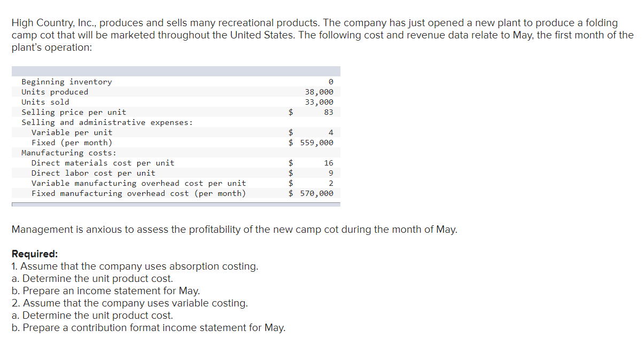
Task: Click the 'High Country, Inc.' opening text
Action: [53, 23]
